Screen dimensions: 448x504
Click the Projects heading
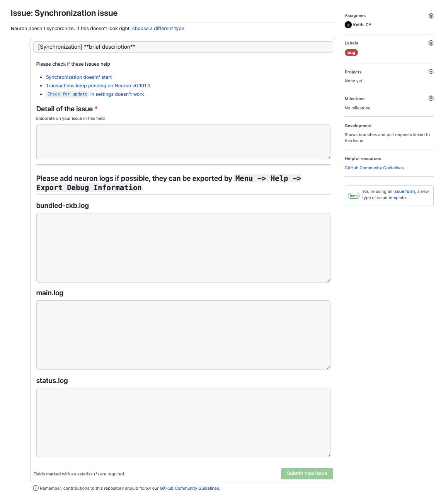353,72
